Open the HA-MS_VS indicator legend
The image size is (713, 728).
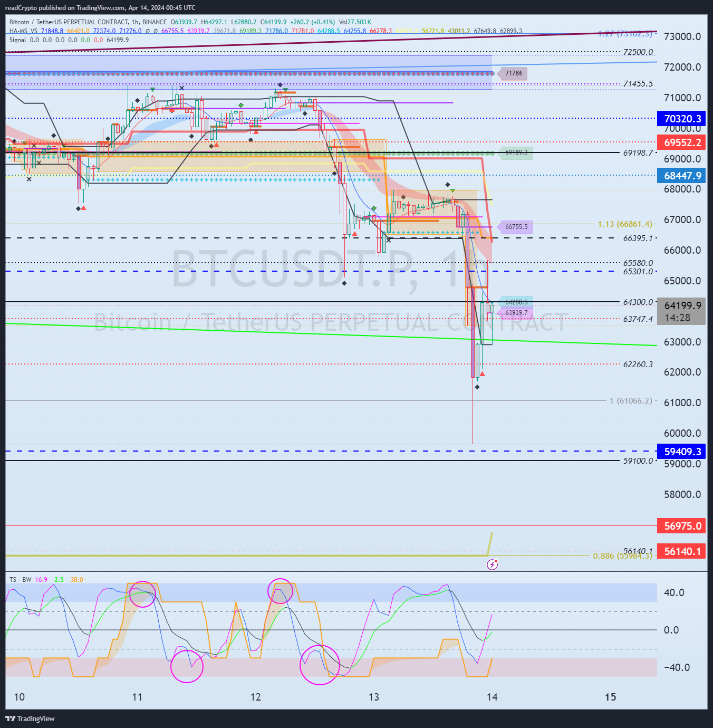[x=23, y=31]
